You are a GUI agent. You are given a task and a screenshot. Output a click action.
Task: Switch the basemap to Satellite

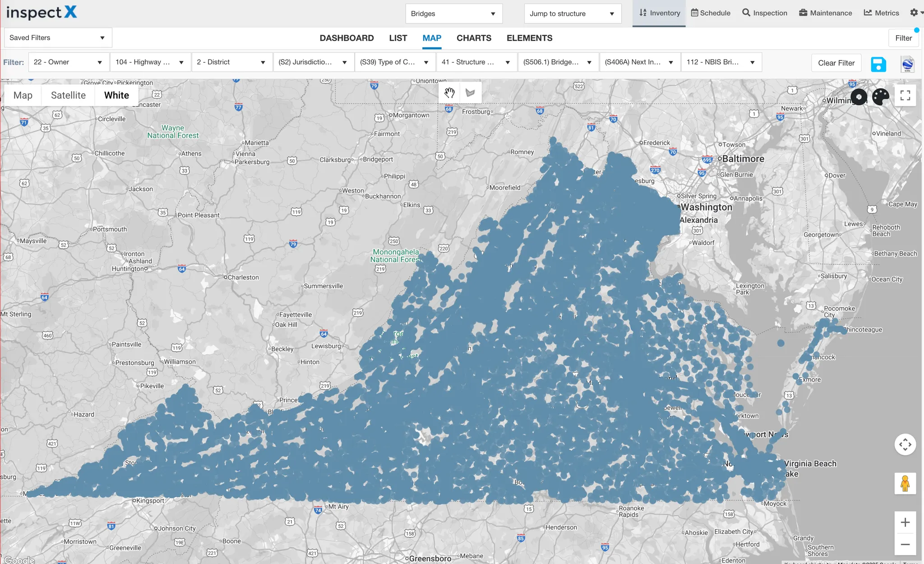tap(68, 95)
